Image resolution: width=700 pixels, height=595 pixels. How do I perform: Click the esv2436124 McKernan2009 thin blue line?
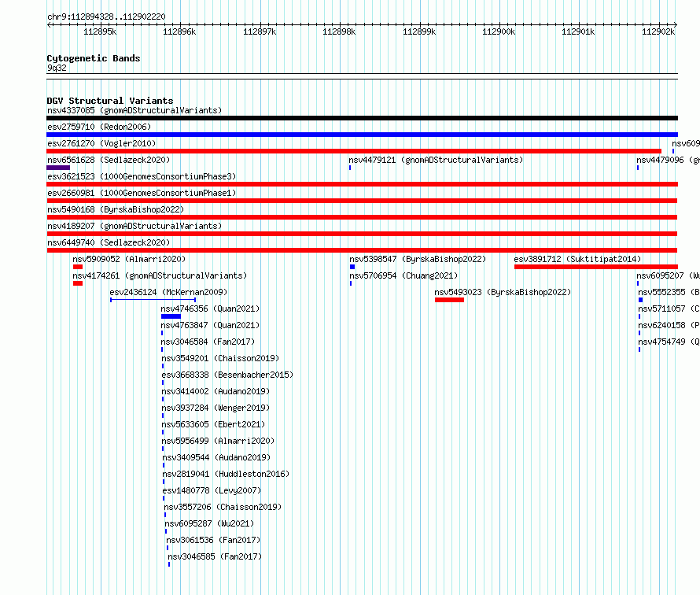coord(153,300)
